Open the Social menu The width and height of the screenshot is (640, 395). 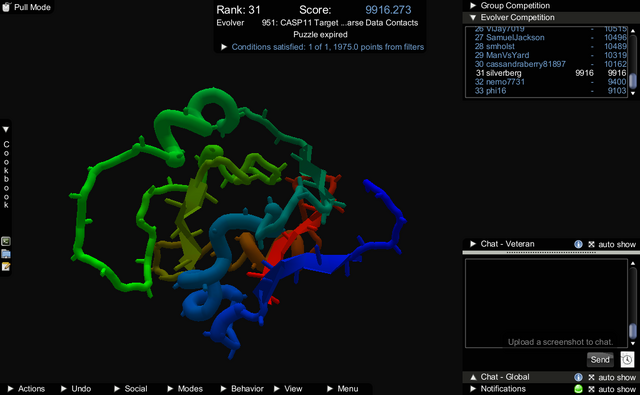click(x=131, y=388)
